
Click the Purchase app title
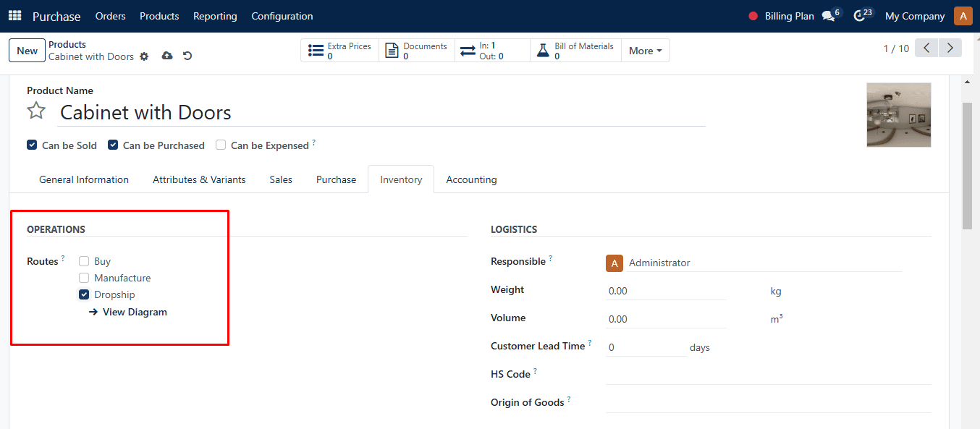click(56, 16)
